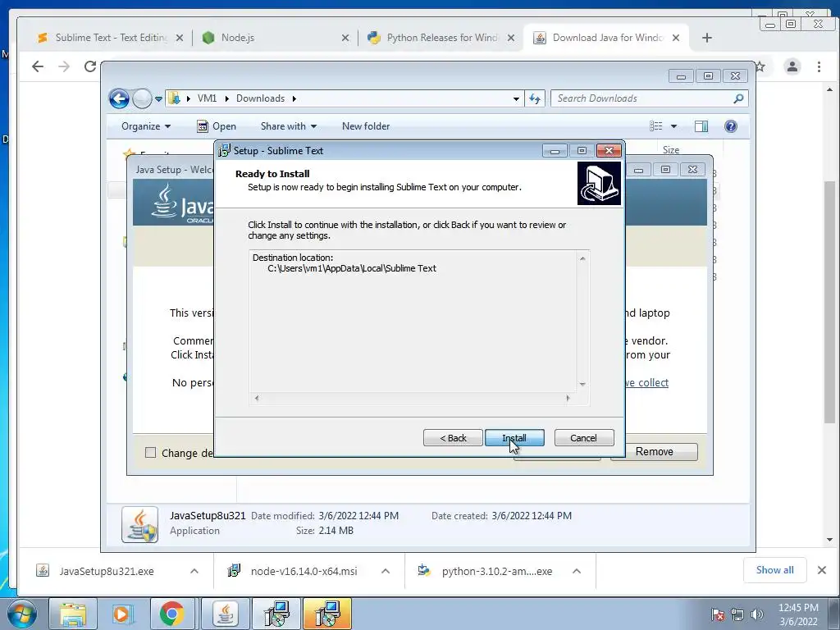This screenshot has height=630, width=840.
Task: Open the Chrome three-dot menu
Action: (x=819, y=66)
